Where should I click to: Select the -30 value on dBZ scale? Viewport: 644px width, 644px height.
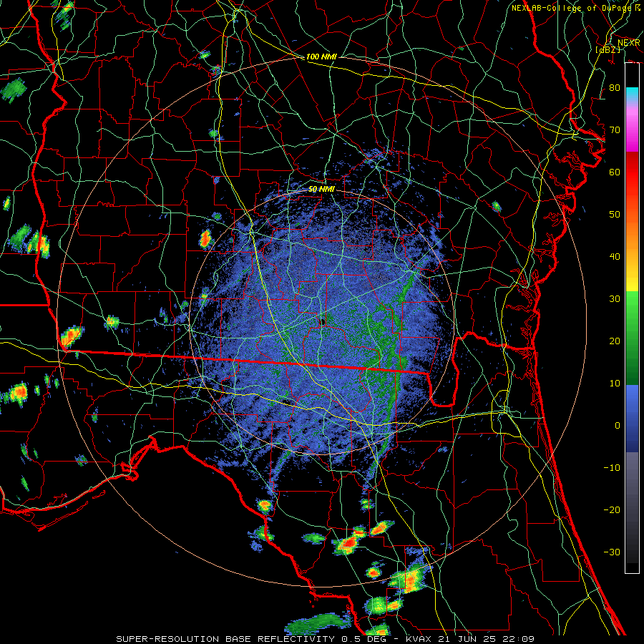[x=612, y=552]
